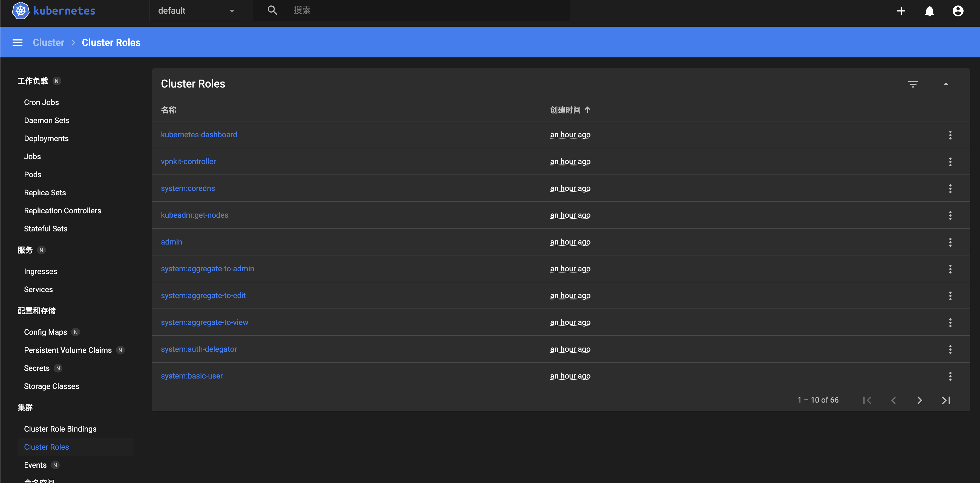Open the kubeadm:get-nodes cluster role
This screenshot has height=483, width=980.
(x=195, y=215)
